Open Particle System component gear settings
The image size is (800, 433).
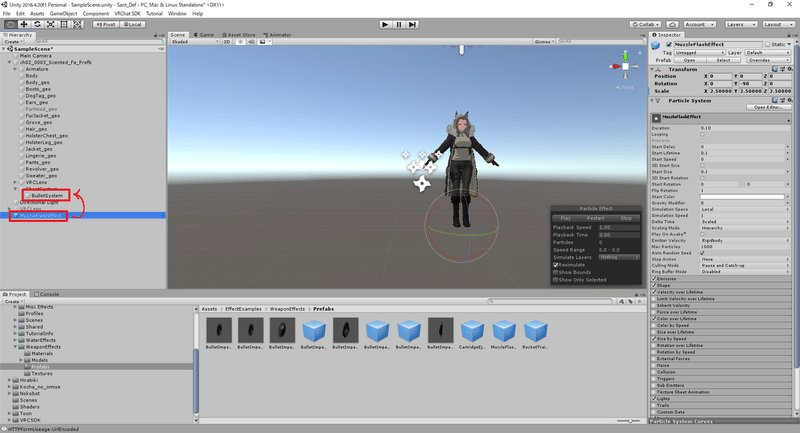pos(789,100)
